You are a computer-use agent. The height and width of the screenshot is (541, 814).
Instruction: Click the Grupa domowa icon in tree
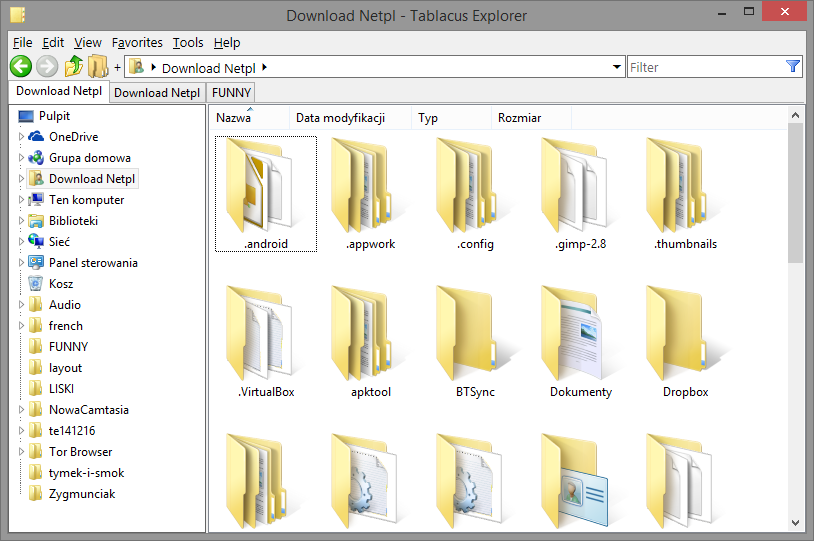36,158
